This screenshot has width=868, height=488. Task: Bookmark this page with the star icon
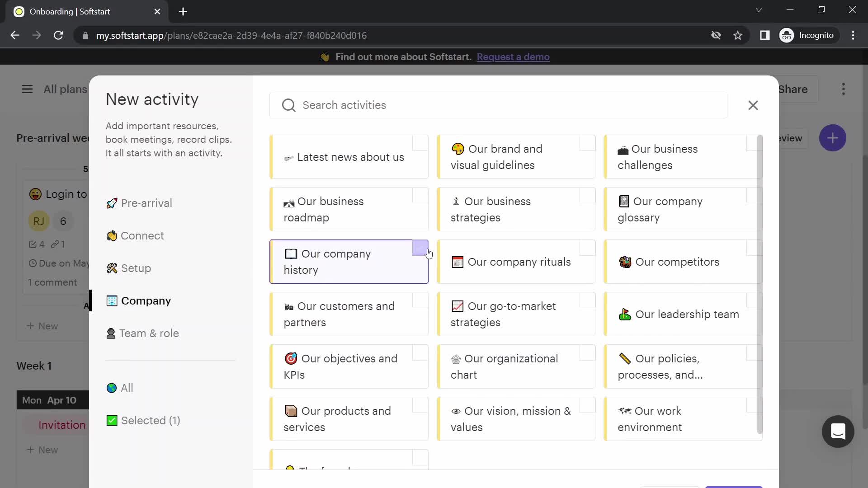(738, 35)
